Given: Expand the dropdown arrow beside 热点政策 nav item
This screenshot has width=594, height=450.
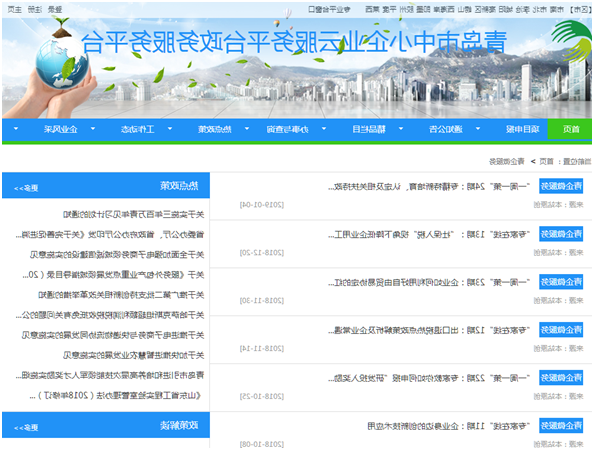Looking at the screenshot, I should (x=170, y=129).
